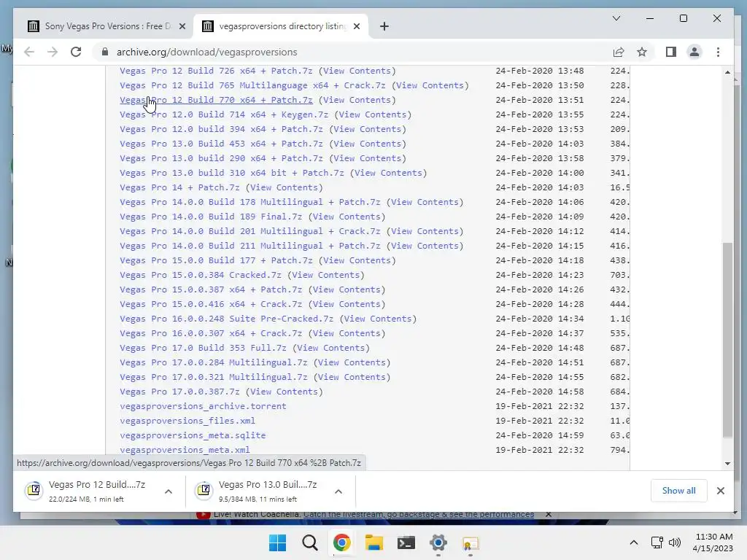The height and width of the screenshot is (560, 747).
Task: Download Vegas Pro 17.0.0.284 Multilingual.7z
Action: pyautogui.click(x=214, y=362)
